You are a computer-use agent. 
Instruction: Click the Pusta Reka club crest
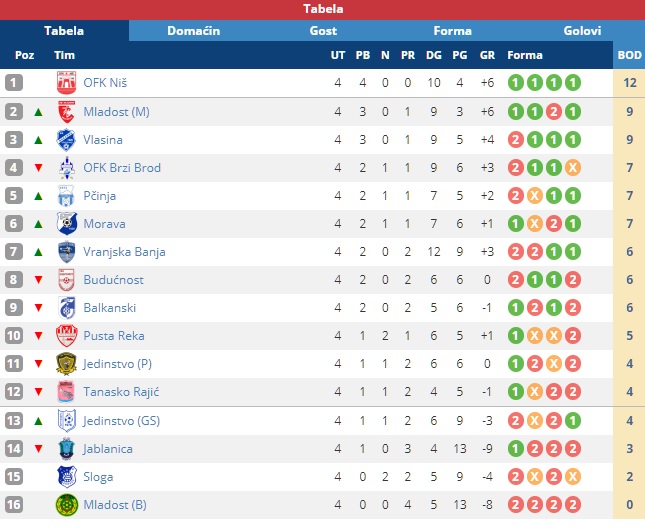(x=67, y=336)
